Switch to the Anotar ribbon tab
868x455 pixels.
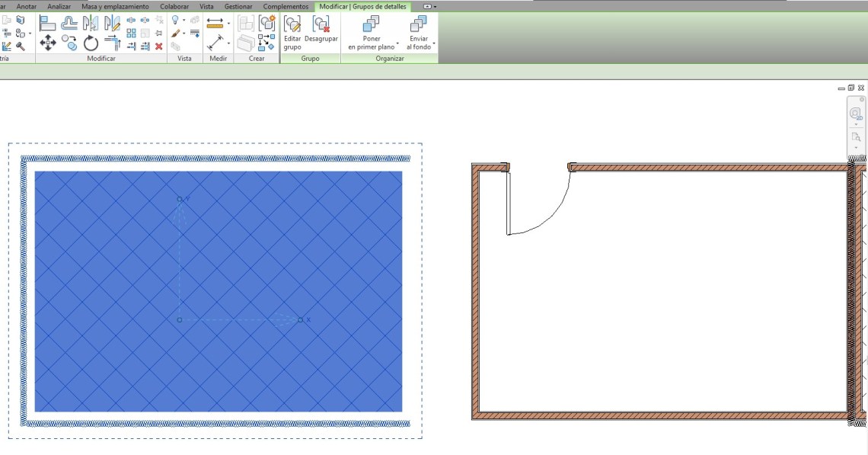click(27, 6)
